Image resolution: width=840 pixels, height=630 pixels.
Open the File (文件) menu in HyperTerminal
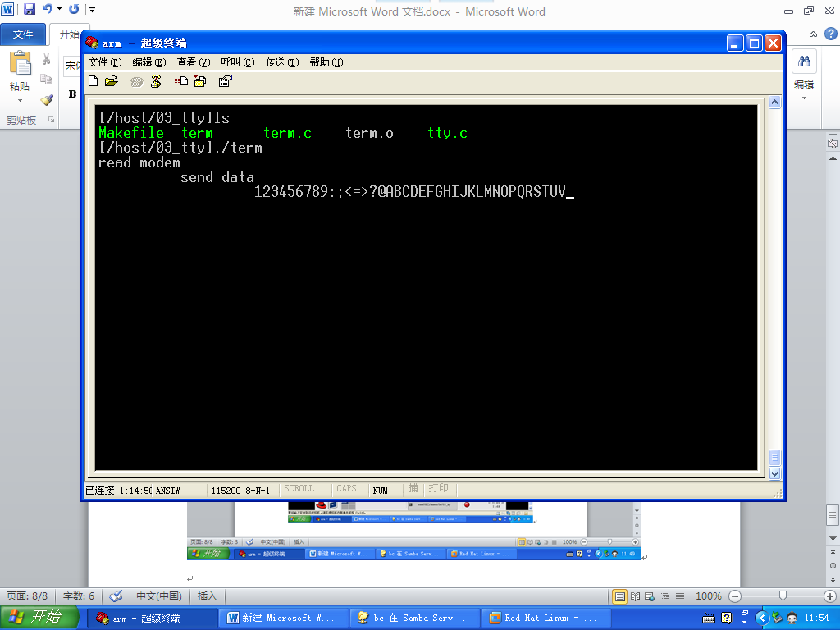click(105, 62)
